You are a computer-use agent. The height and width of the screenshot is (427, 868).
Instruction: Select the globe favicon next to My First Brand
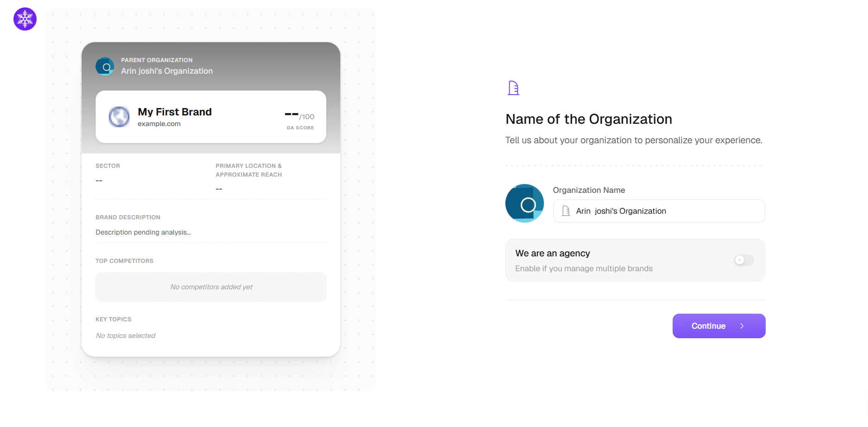point(119,117)
